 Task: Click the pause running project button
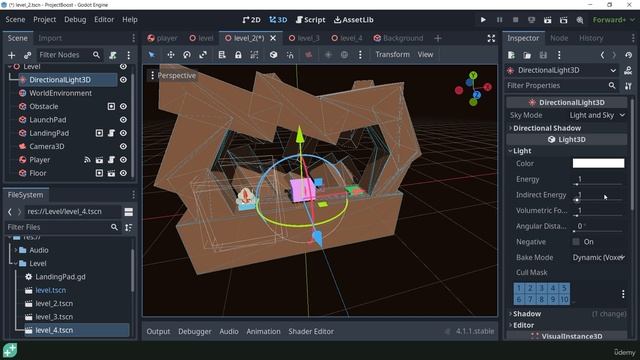pyautogui.click(x=499, y=20)
